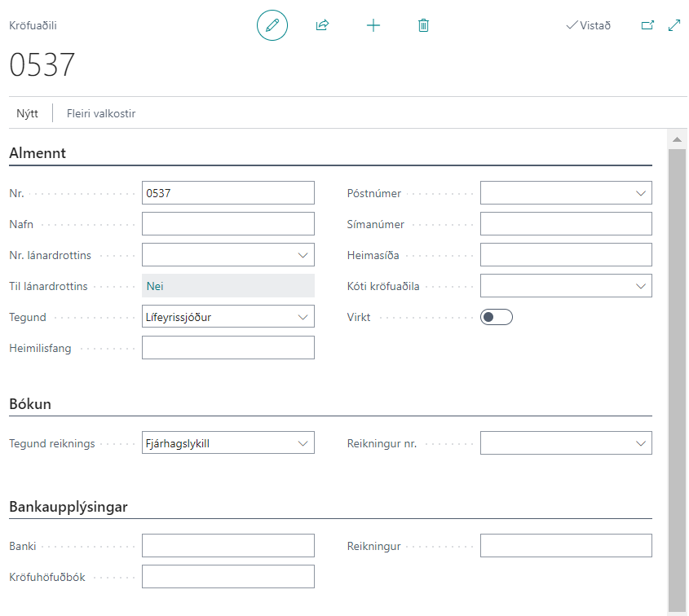This screenshot has width=689, height=616.
Task: Open Fleiri valkostir menu
Action: point(101,114)
